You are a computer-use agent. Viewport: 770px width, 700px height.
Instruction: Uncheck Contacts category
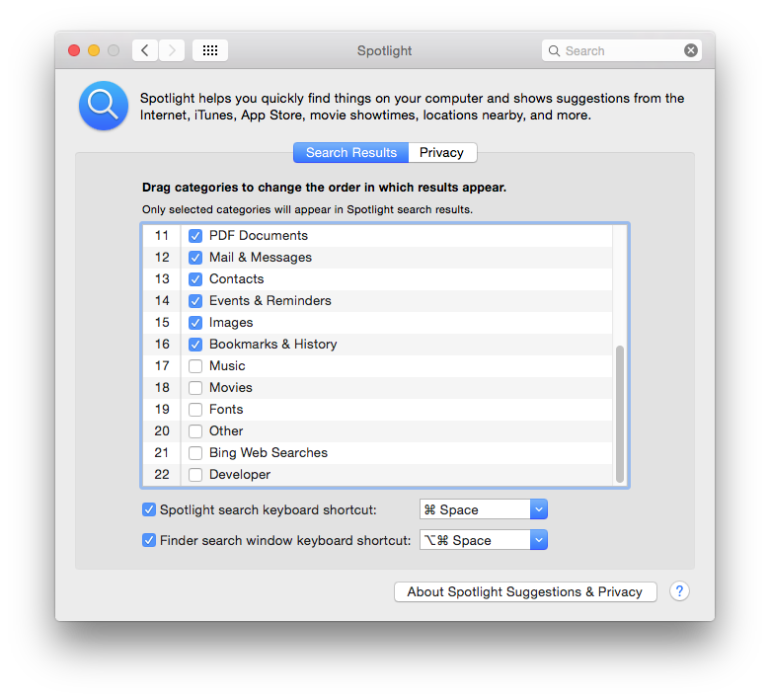pyautogui.click(x=195, y=279)
